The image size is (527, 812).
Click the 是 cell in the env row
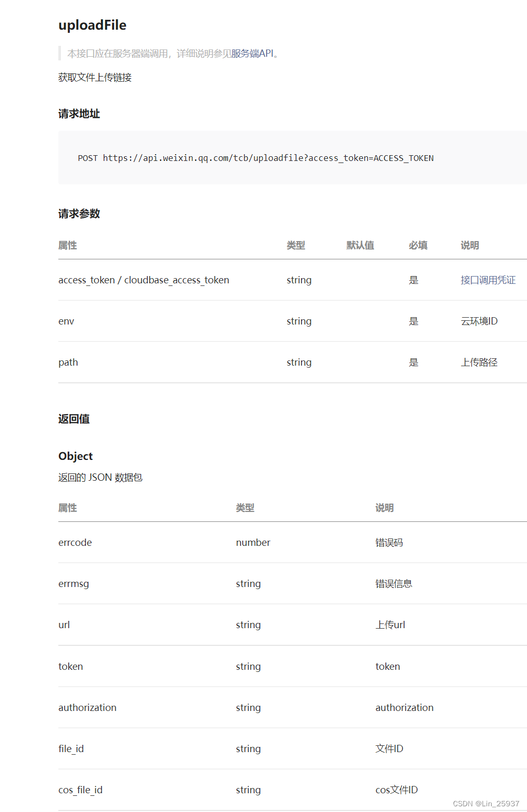click(x=413, y=321)
